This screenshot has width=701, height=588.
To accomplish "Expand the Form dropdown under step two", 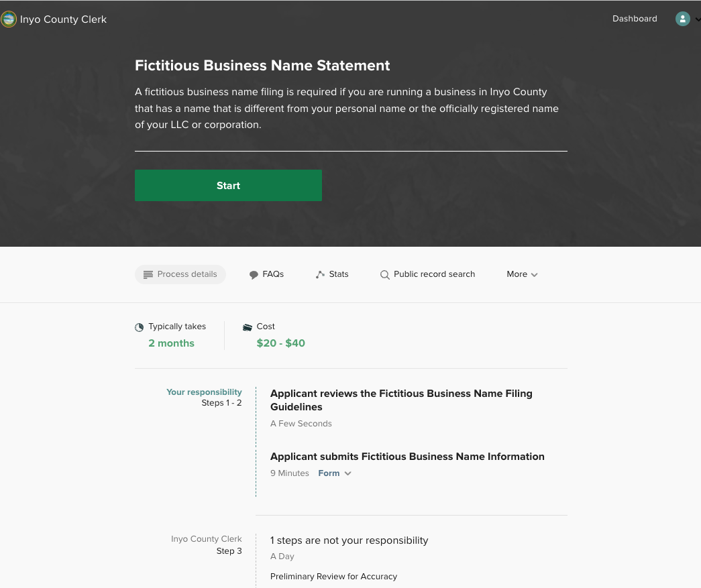I will point(334,473).
